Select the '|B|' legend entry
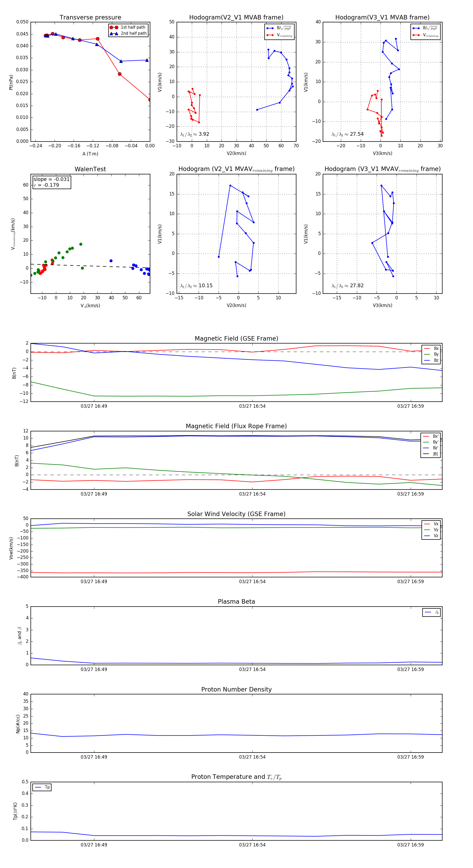 click(x=431, y=454)
